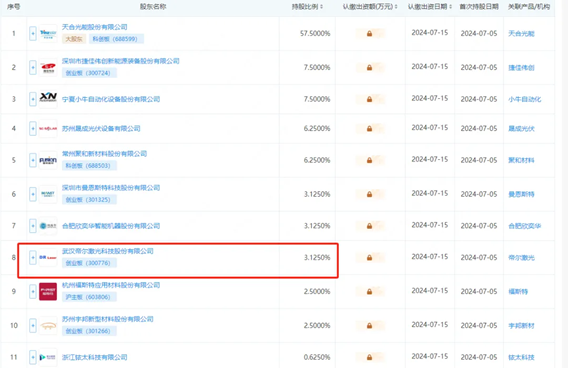Open 杭州福斯特应用材料股份有限公司 link
The image size is (568, 368).
pos(111,285)
